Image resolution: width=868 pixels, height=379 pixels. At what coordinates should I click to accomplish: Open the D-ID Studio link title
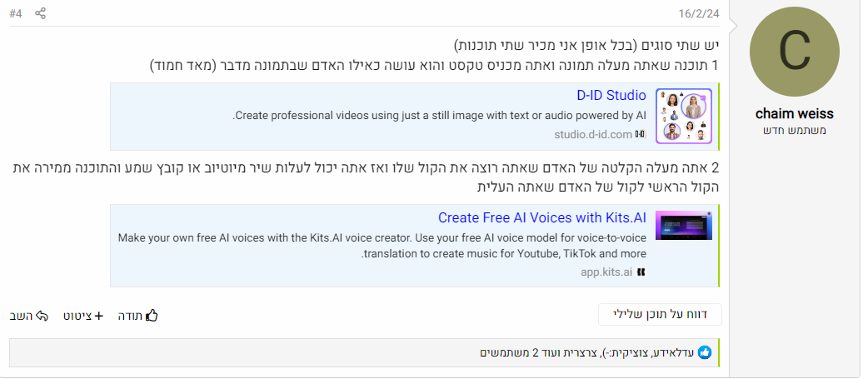point(611,95)
